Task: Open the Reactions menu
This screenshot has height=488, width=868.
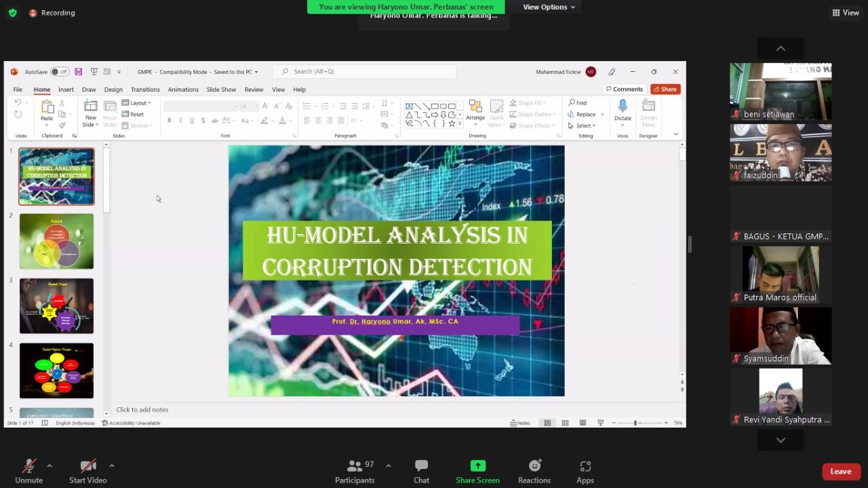Action: pos(534,466)
